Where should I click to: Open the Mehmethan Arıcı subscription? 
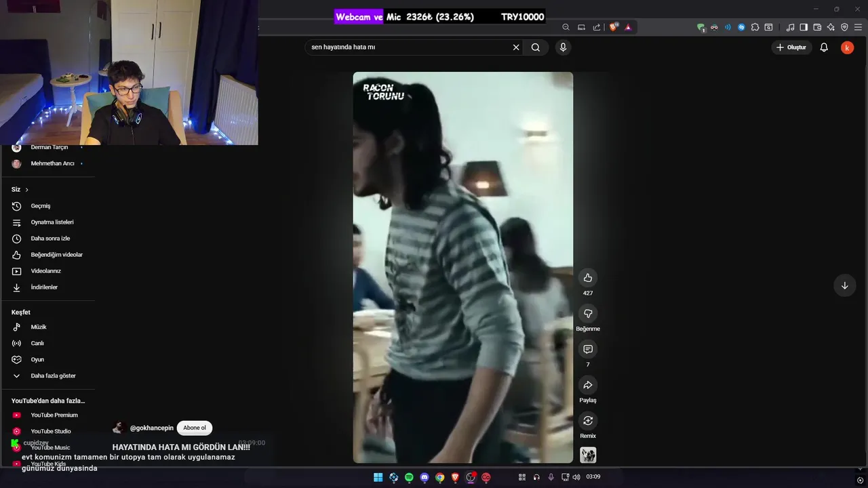pos(47,163)
